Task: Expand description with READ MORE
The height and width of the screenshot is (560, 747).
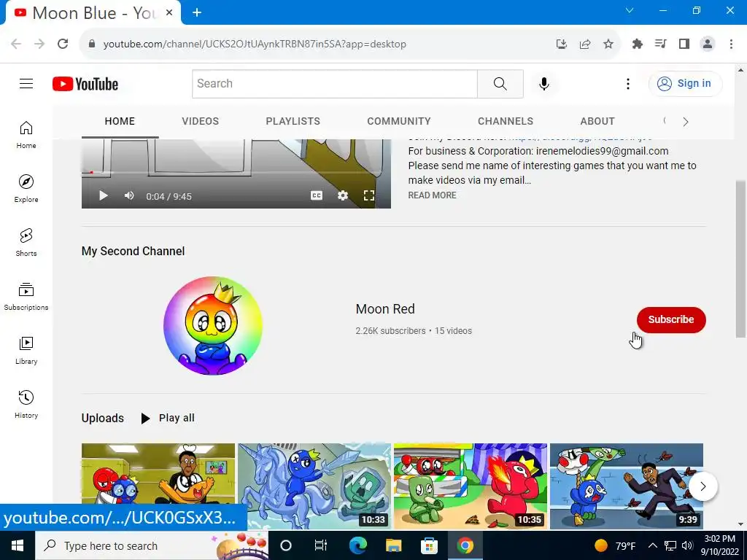Action: [432, 195]
